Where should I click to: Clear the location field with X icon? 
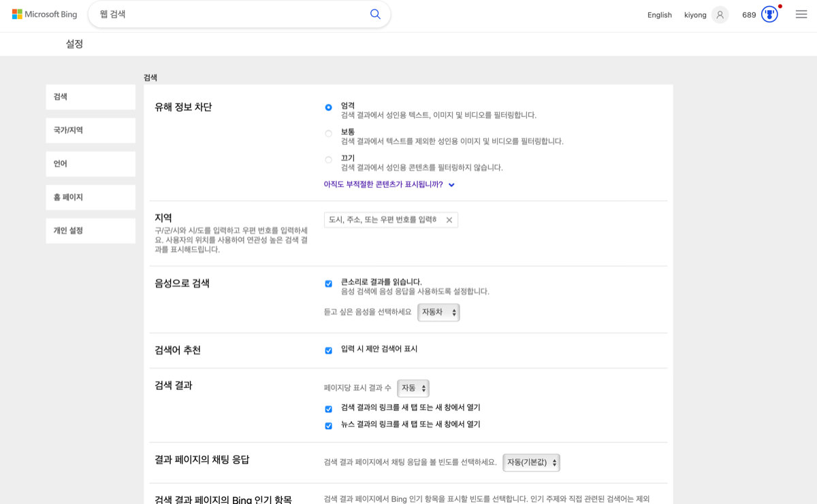(x=449, y=220)
